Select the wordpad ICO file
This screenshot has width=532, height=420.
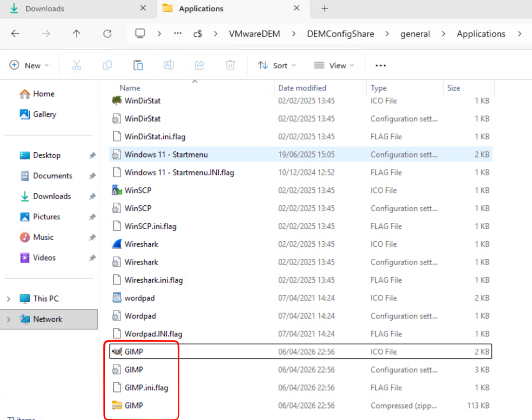(x=301, y=298)
